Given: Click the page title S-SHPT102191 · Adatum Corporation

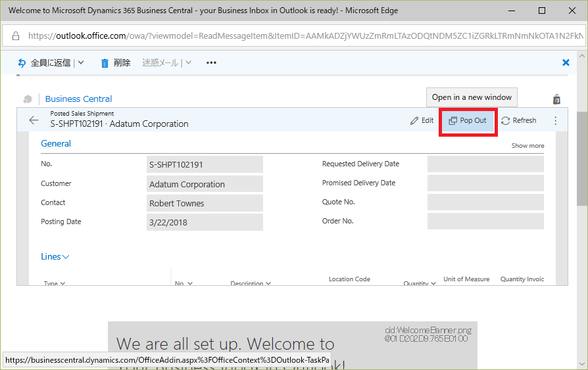Looking at the screenshot, I should (x=119, y=124).
